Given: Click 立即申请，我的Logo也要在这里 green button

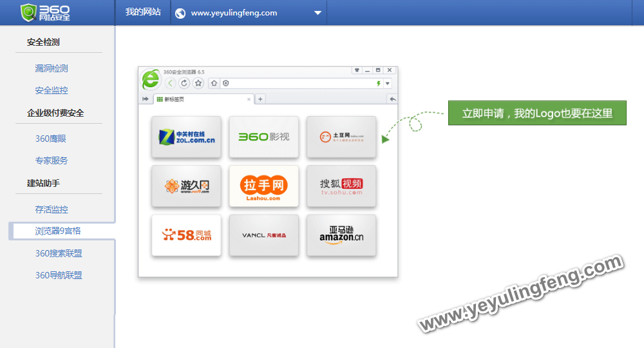Looking at the screenshot, I should tap(537, 113).
